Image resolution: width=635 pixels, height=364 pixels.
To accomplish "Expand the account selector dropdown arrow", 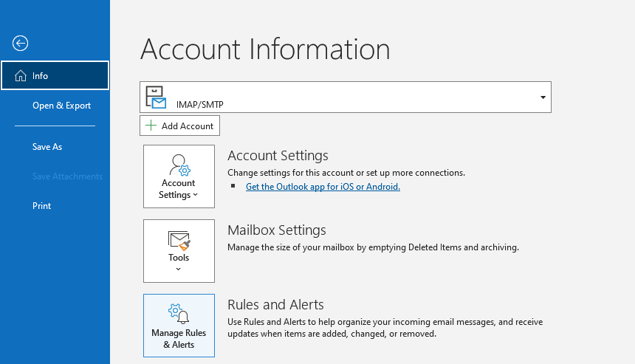I will coord(543,97).
